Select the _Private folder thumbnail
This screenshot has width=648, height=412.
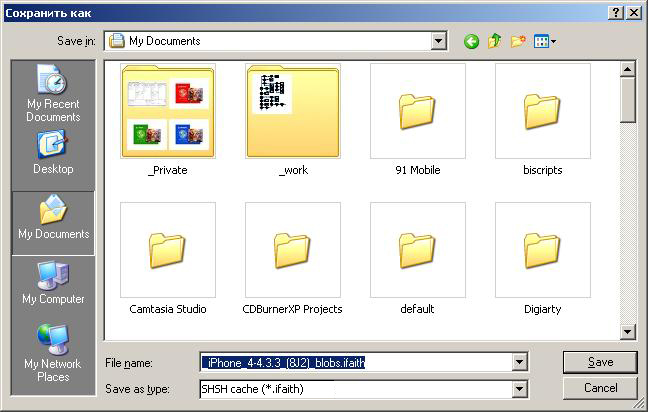click(x=168, y=111)
